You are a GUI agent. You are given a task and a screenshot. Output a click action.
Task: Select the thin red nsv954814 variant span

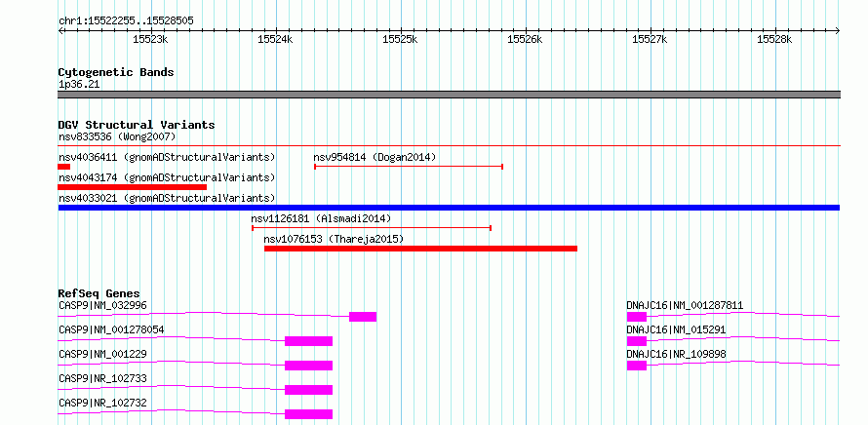click(409, 167)
